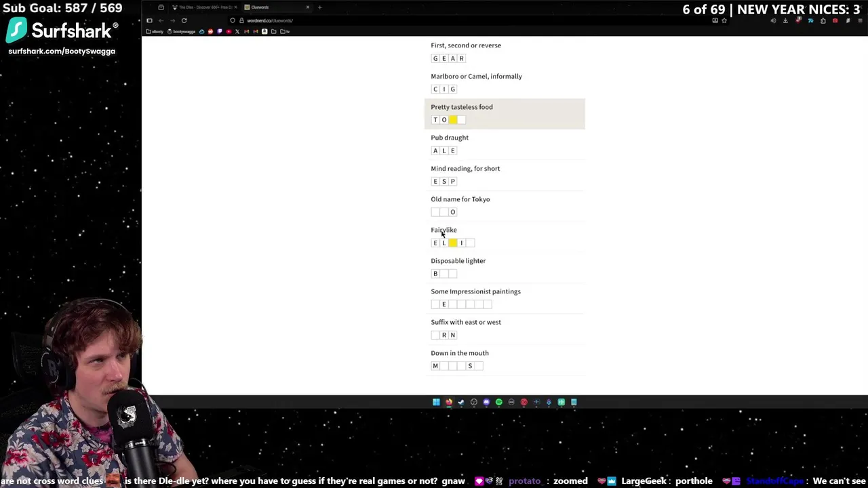Open a new browser tab
The width and height of the screenshot is (868, 488).
tap(319, 7)
